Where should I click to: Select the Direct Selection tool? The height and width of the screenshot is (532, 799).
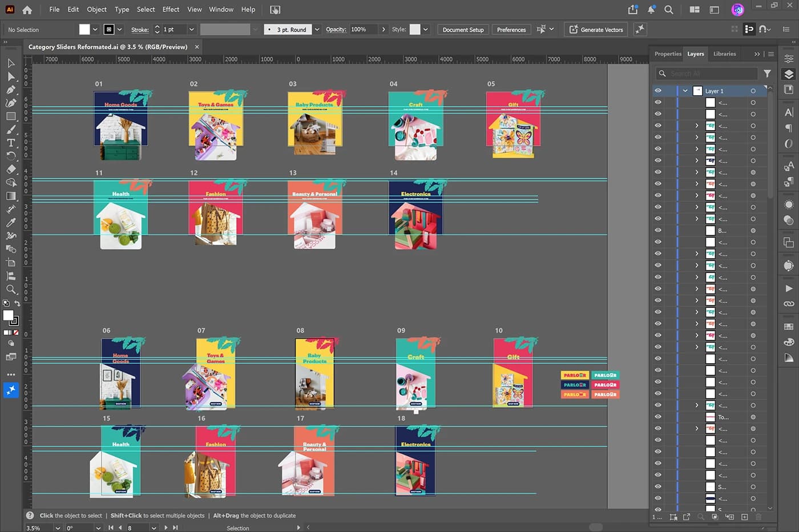11,76
